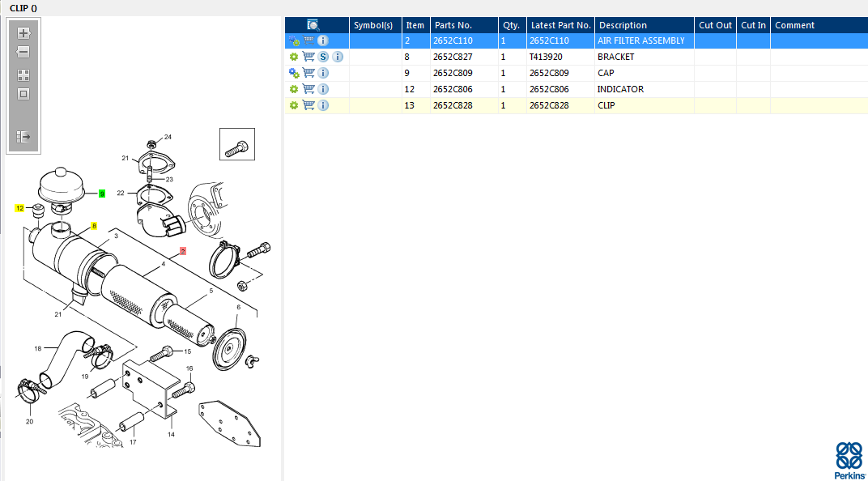Click the Description column header
The image size is (868, 481).
[x=623, y=25]
